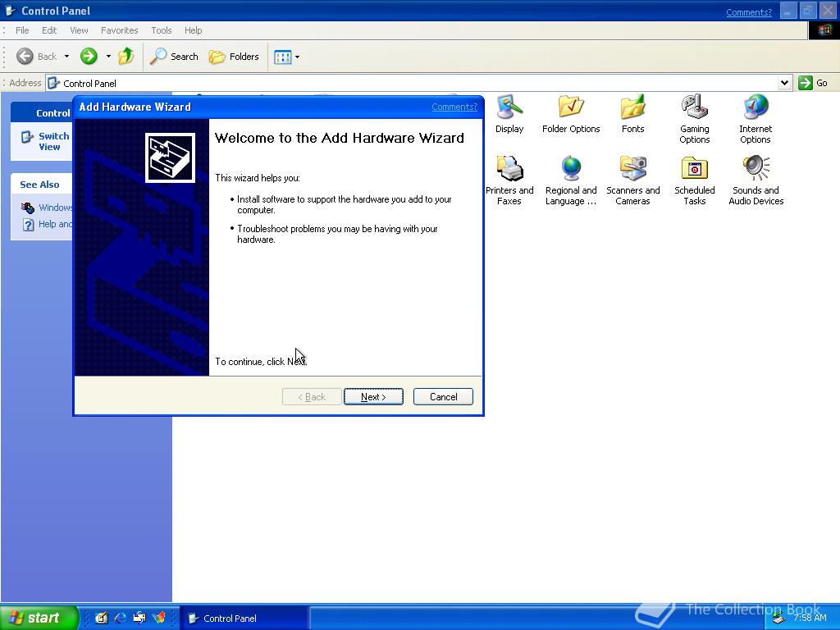Open the View menu

(79, 30)
